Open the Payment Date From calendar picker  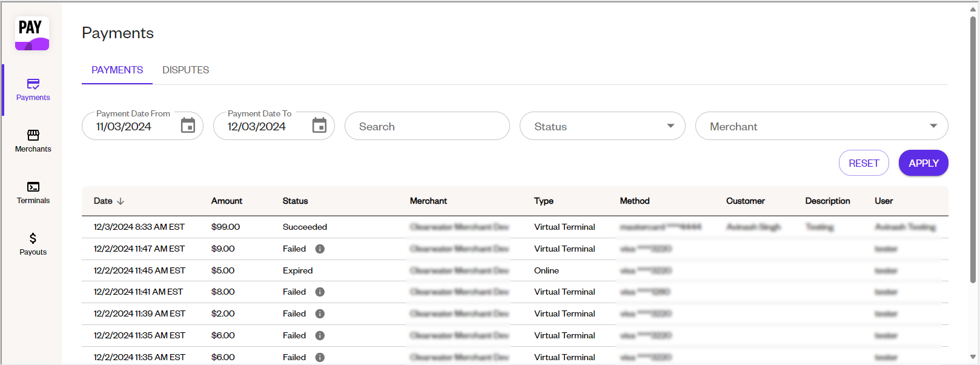tap(188, 126)
